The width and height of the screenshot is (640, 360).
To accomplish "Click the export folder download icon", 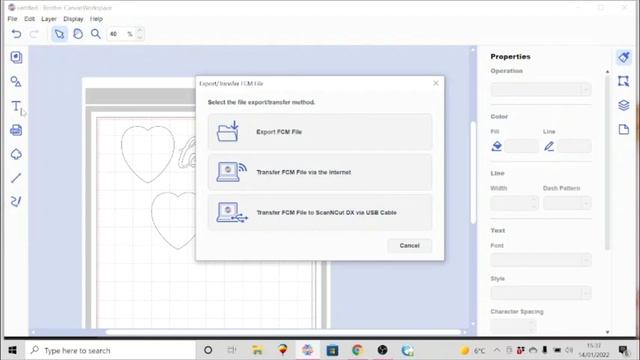I will (x=228, y=131).
